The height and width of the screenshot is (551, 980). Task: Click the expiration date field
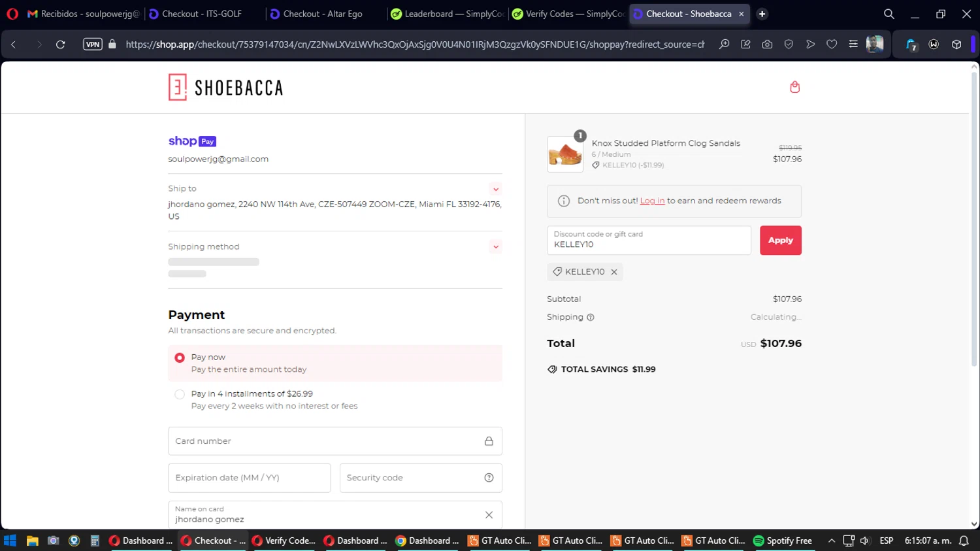(250, 478)
